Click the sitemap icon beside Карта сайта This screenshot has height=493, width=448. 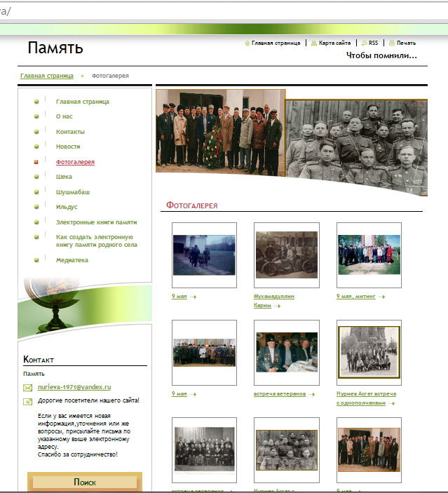pyautogui.click(x=313, y=43)
